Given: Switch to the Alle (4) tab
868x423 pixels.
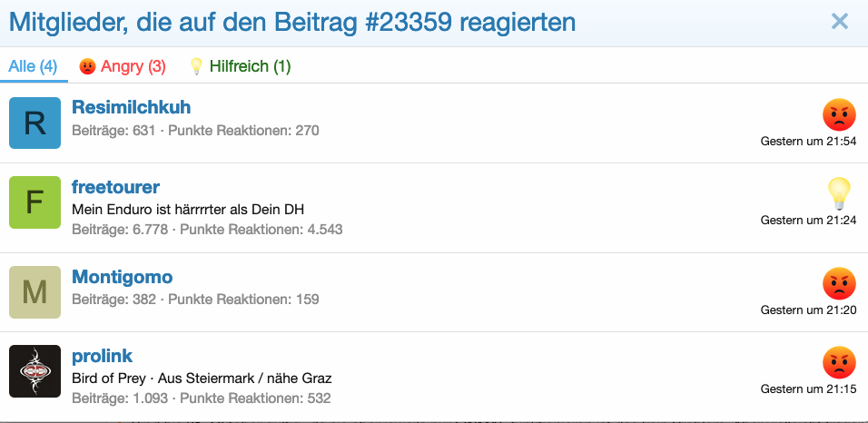Looking at the screenshot, I should [33, 66].
